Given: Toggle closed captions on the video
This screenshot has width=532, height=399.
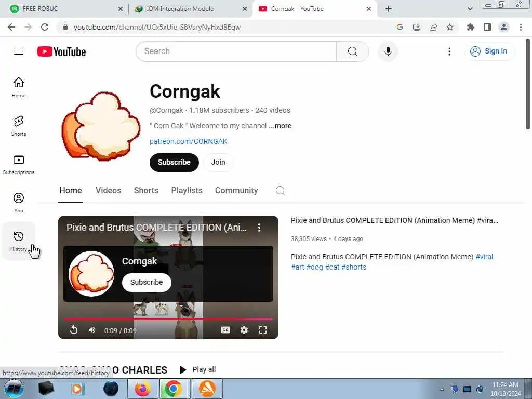Looking at the screenshot, I should pyautogui.click(x=225, y=330).
